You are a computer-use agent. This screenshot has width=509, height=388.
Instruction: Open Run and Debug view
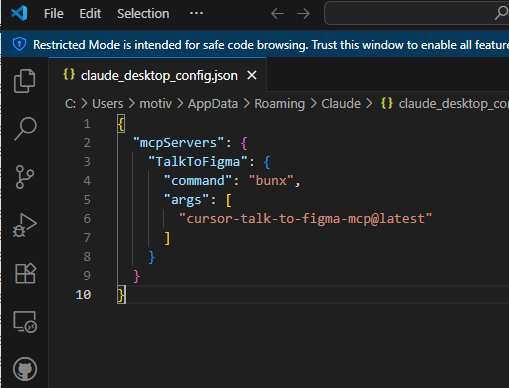click(25, 225)
